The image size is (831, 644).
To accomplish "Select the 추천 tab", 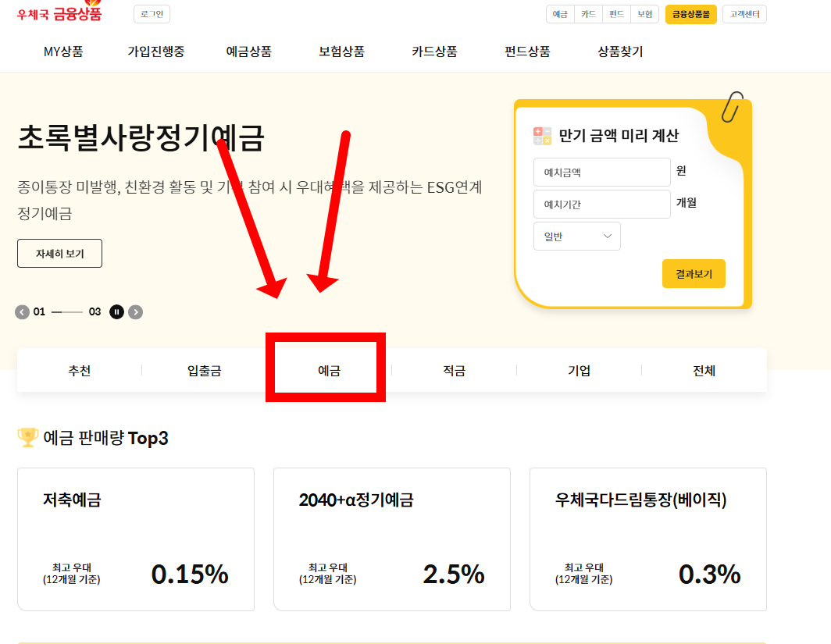I will [80, 370].
